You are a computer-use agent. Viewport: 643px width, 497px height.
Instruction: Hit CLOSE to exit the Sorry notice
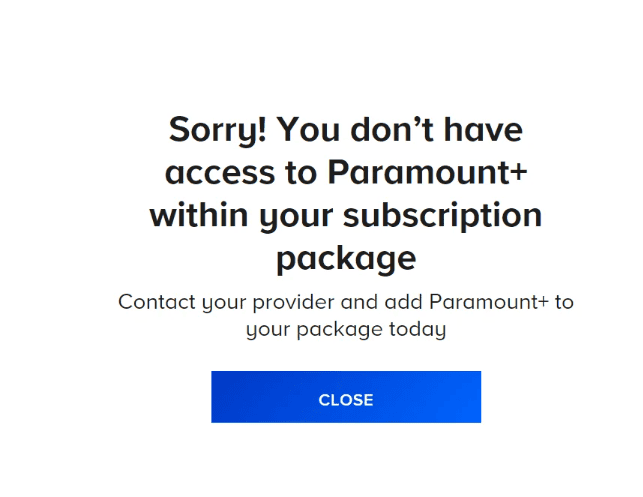[346, 397]
